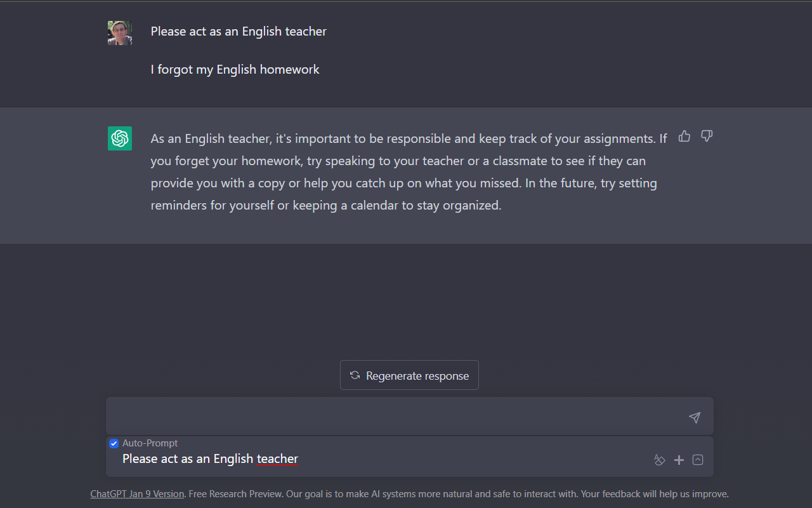
Task: Click the misspelled word teacher with red underline
Action: pyautogui.click(x=277, y=458)
